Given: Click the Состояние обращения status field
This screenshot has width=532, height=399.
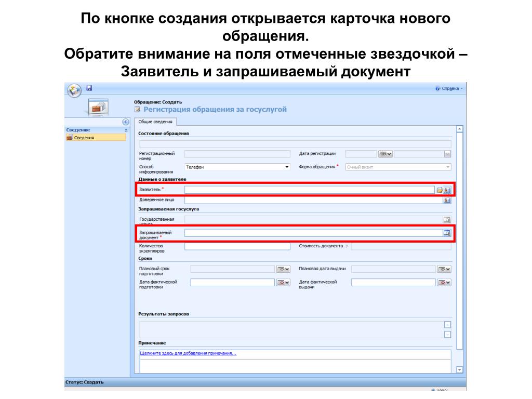Looking at the screenshot, I should 295,144.
